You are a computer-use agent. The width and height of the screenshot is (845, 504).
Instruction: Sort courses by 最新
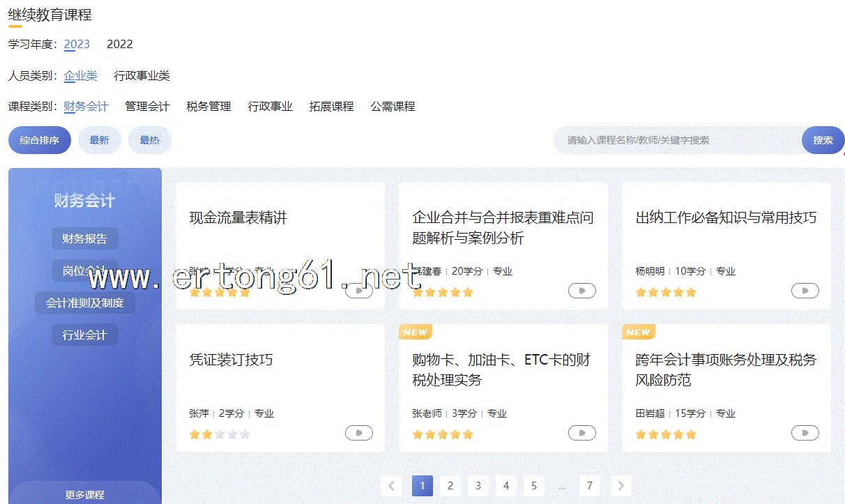(99, 140)
